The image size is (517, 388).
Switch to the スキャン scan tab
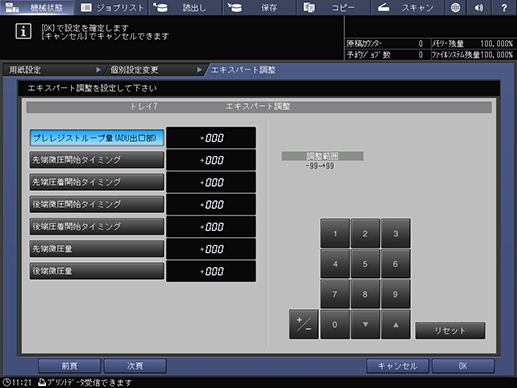click(x=407, y=7)
